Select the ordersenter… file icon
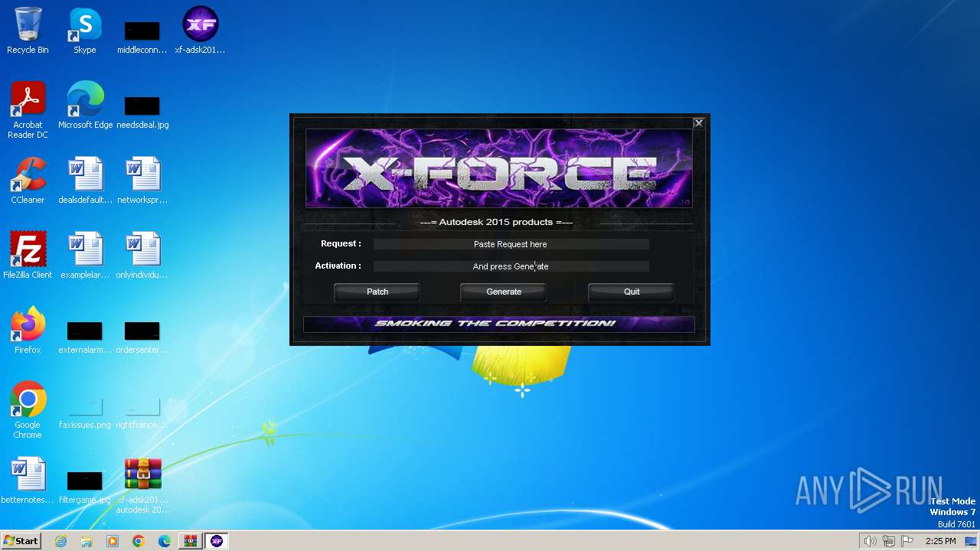The height and width of the screenshot is (551, 980). (142, 337)
